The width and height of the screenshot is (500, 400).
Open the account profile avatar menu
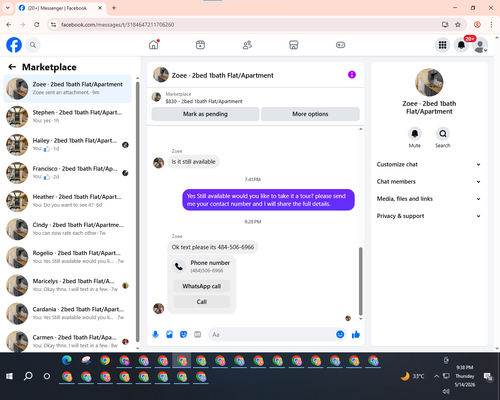click(x=480, y=45)
